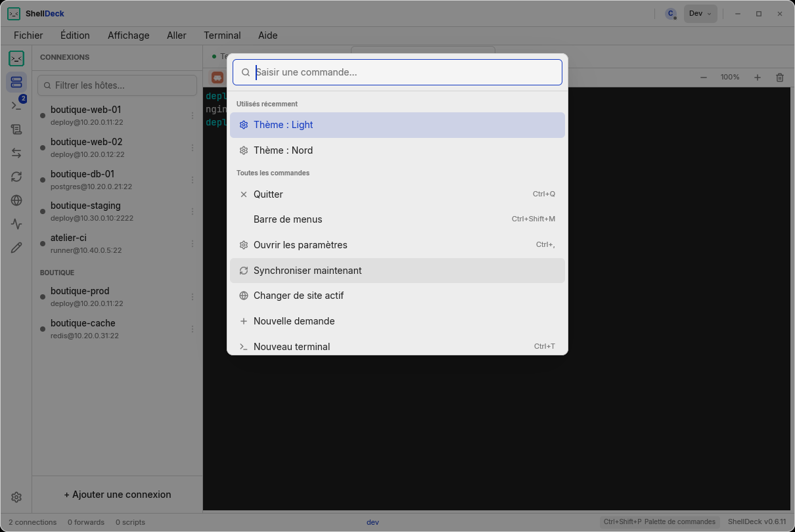Viewport: 795px width, 532px height.
Task: Open options menu for boutique-web-01
Action: [x=193, y=116]
